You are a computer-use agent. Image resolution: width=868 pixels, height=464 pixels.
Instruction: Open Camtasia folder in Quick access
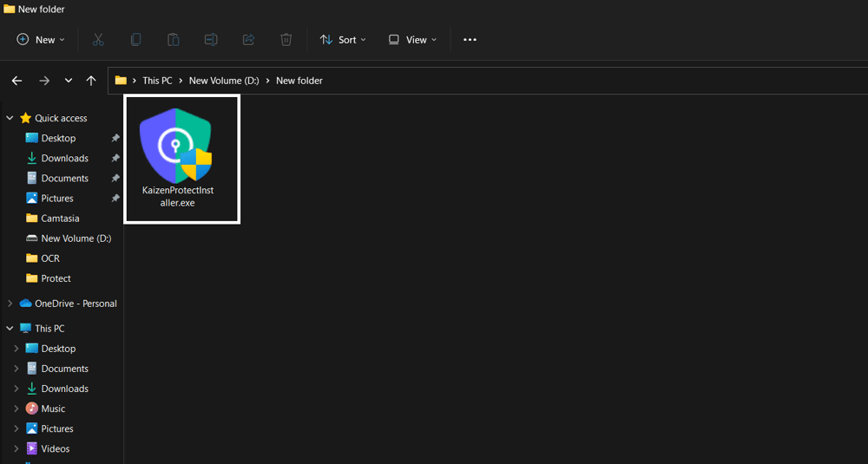(60, 219)
